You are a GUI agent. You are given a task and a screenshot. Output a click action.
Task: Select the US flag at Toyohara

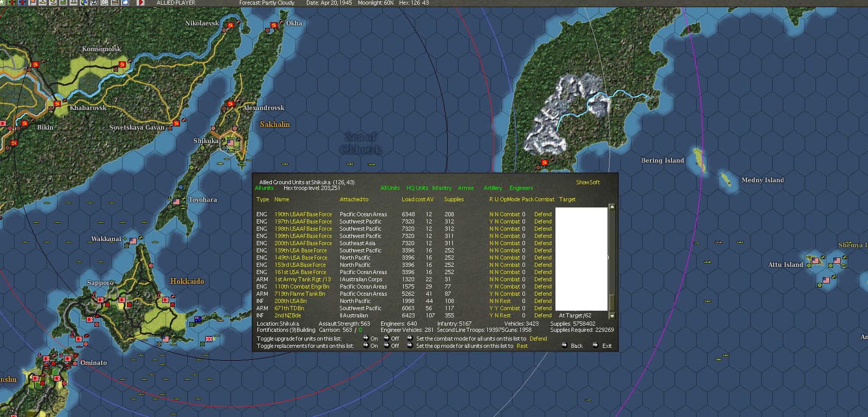pos(176,202)
